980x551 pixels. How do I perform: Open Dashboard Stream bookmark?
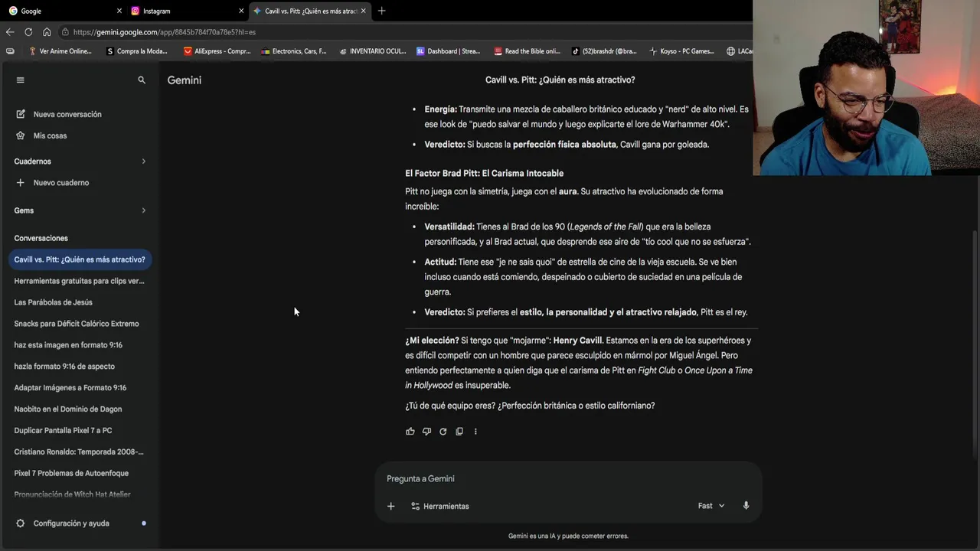coord(449,51)
